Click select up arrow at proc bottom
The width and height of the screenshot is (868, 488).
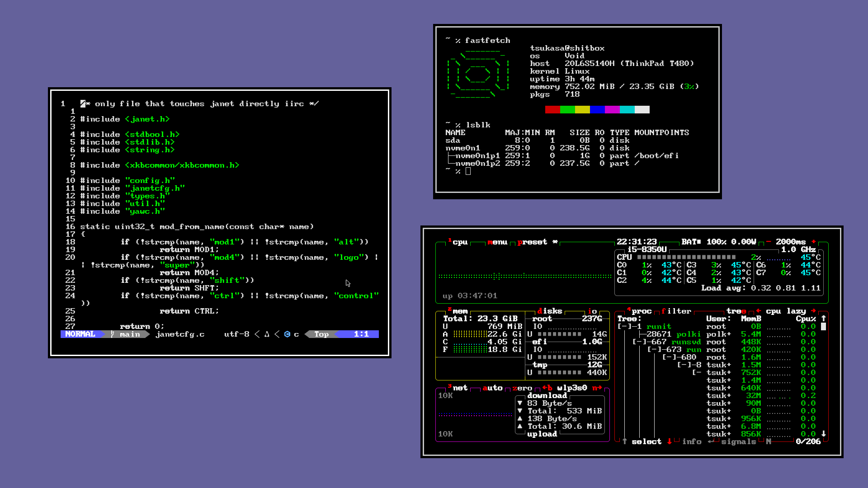(x=624, y=441)
